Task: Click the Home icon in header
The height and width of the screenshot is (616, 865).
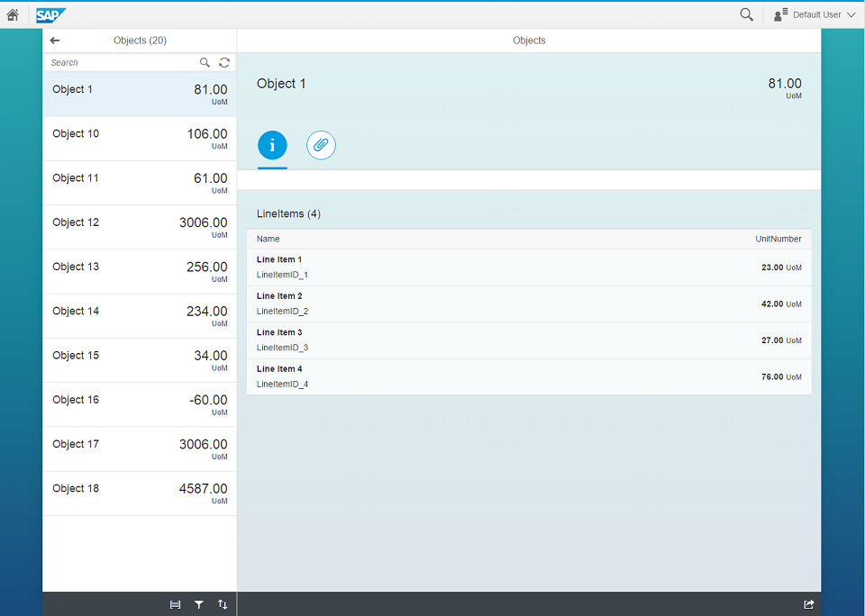Action: coord(13,14)
